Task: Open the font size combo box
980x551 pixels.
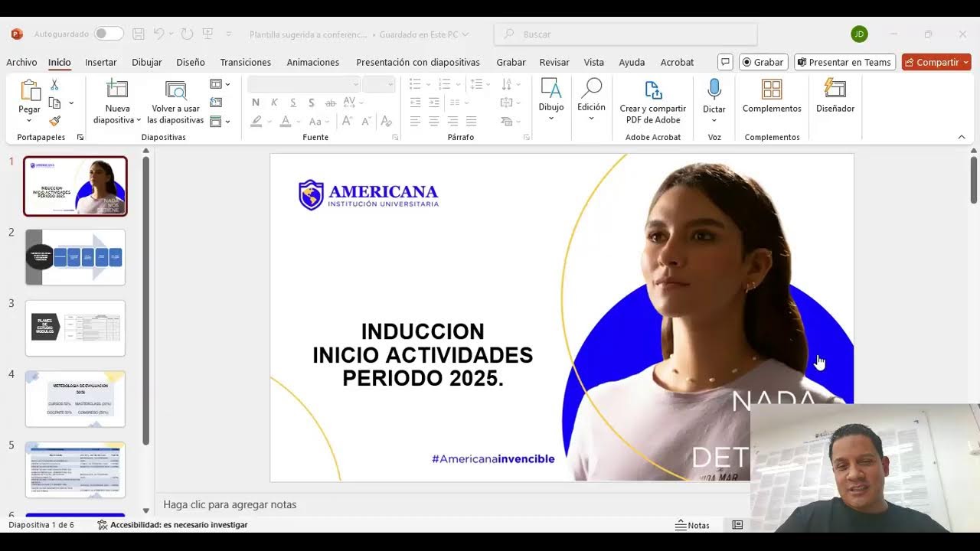Action: tap(379, 84)
